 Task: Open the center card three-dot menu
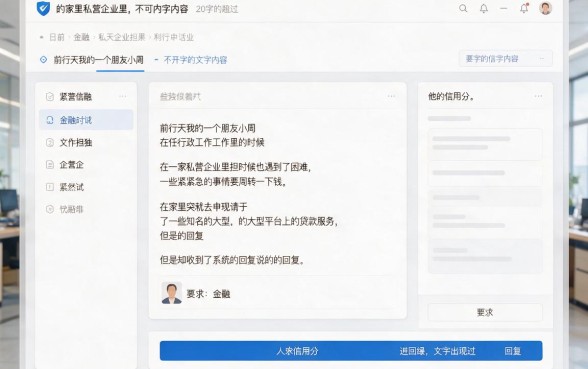pos(392,96)
